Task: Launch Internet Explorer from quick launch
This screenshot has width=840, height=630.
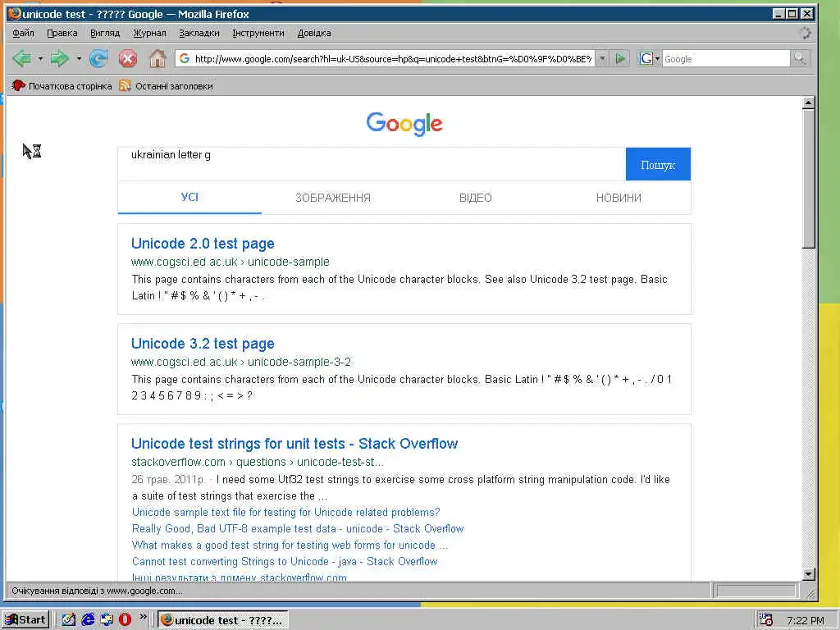Action: pyautogui.click(x=88, y=619)
